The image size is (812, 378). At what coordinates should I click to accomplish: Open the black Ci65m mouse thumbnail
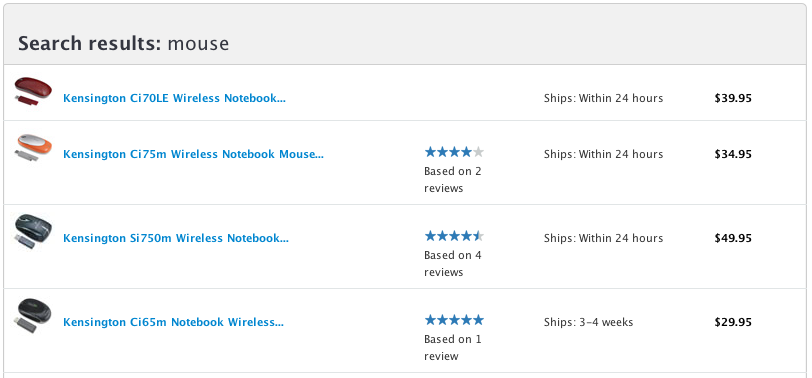click(33, 315)
